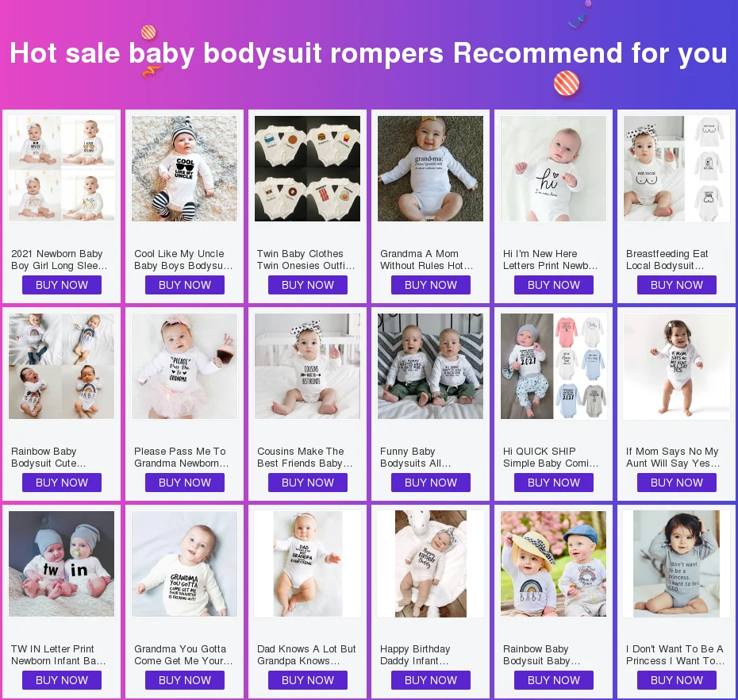The image size is (738, 700).
Task: Click the Twin Baby Clothes Twin Onesies title
Action: (306, 260)
